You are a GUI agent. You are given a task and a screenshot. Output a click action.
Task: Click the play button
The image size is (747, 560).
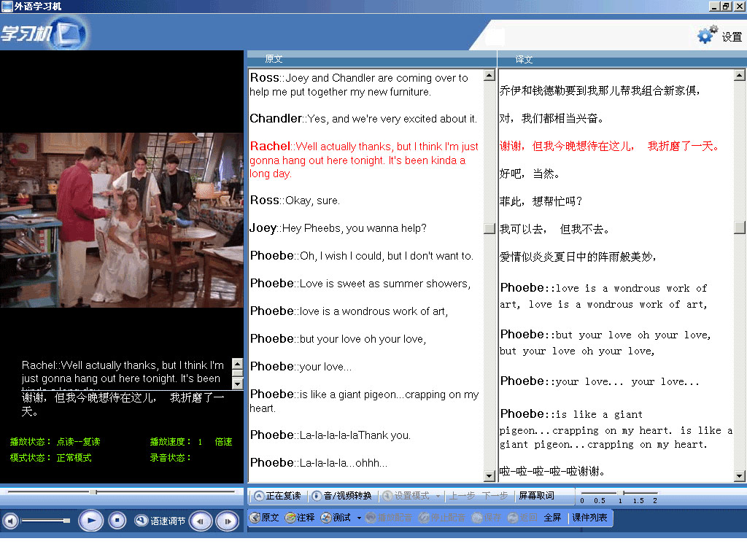click(x=90, y=521)
